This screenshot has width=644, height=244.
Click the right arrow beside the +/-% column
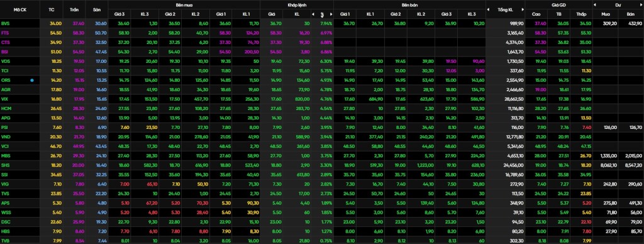[x=331, y=14]
